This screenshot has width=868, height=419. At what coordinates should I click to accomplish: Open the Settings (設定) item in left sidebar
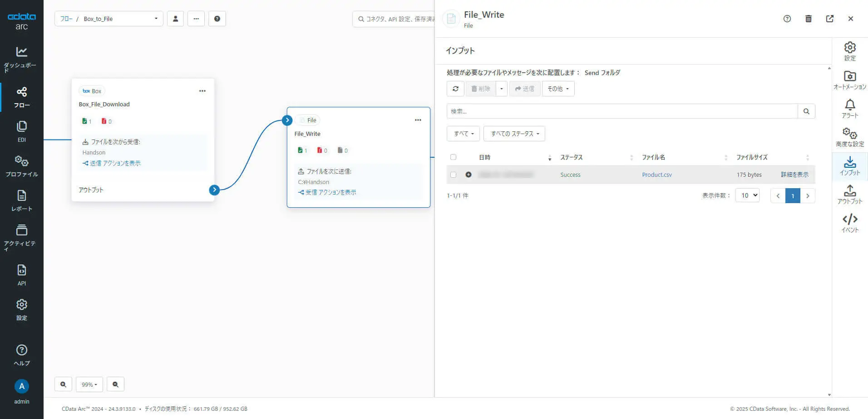coord(21,309)
